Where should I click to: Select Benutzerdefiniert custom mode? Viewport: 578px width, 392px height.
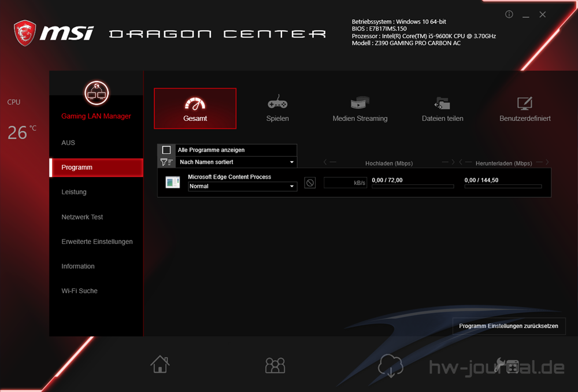[x=525, y=109]
